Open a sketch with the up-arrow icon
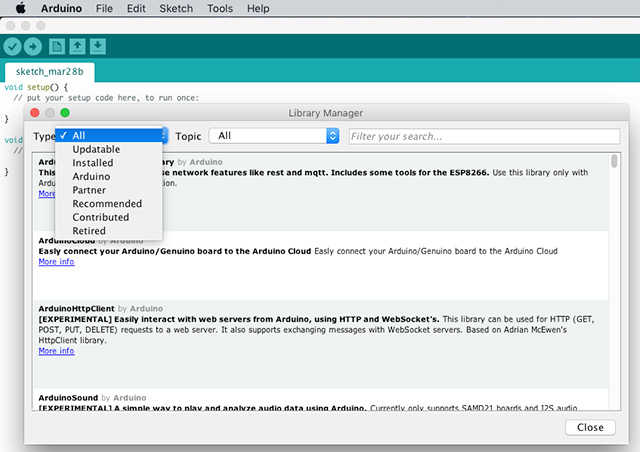This screenshot has height=452, width=640. click(x=78, y=47)
